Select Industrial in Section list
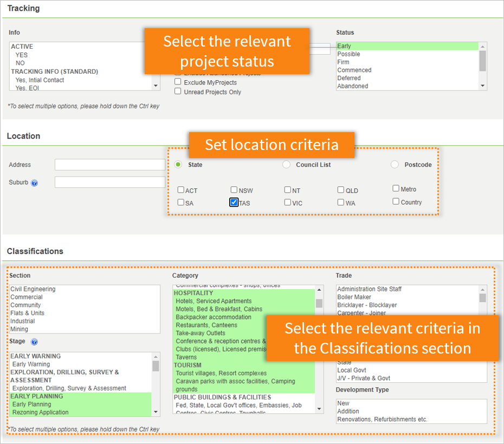This screenshot has width=504, height=444. click(x=85, y=322)
